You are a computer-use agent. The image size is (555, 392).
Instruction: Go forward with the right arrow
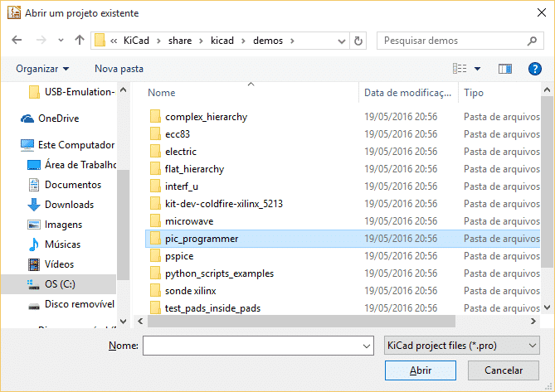tap(41, 41)
